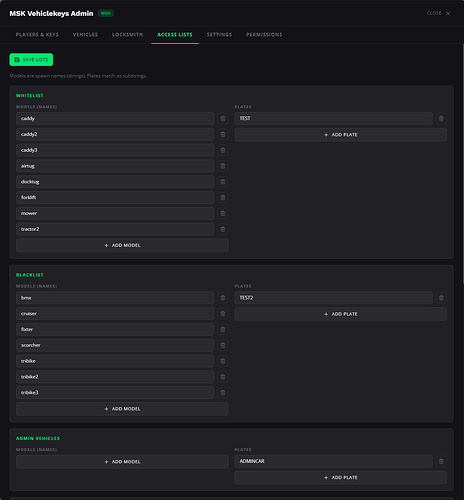464x500 pixels.
Task: Focus the caddy3 model field
Action: pos(115,150)
